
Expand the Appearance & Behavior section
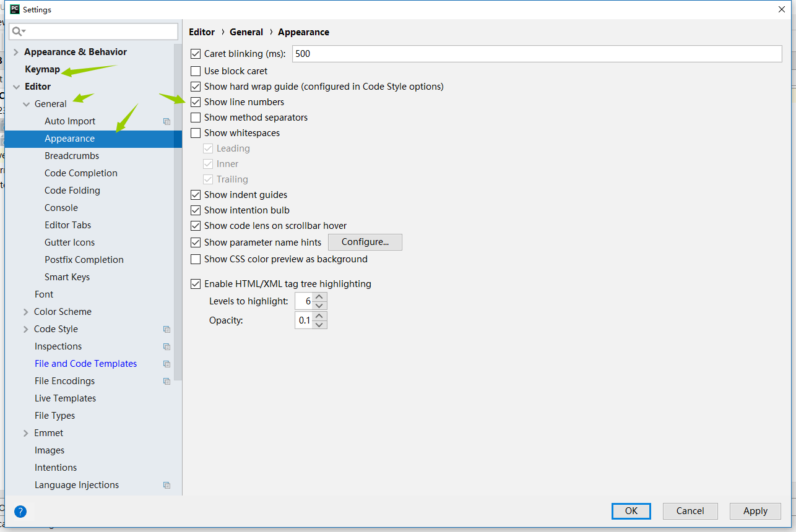click(x=16, y=52)
